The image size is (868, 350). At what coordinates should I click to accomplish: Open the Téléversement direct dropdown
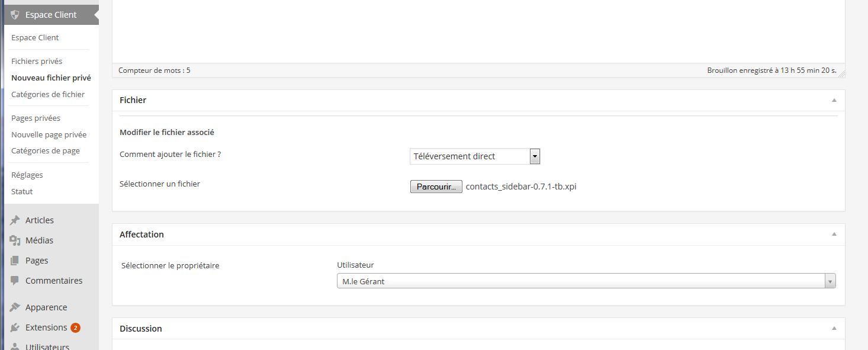(x=475, y=156)
